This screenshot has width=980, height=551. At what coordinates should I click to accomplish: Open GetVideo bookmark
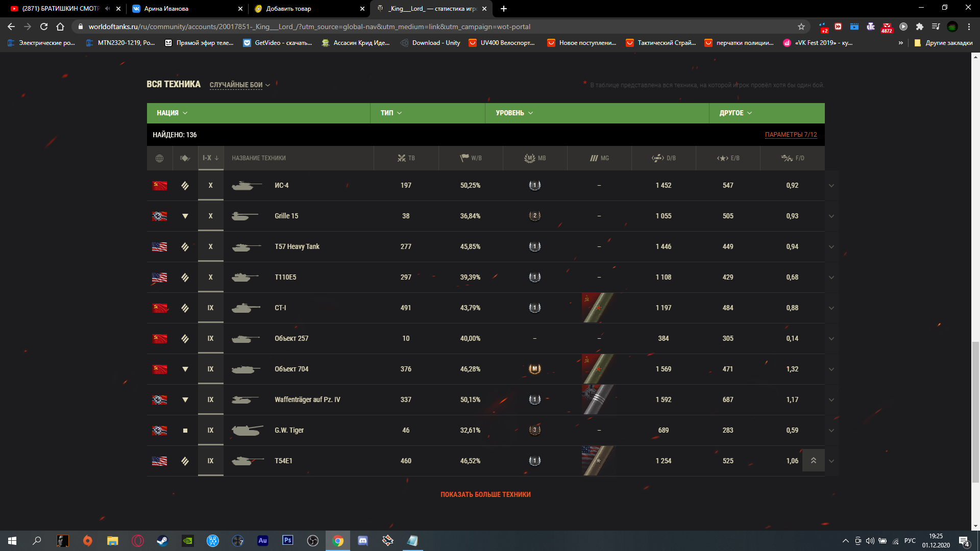pyautogui.click(x=278, y=43)
